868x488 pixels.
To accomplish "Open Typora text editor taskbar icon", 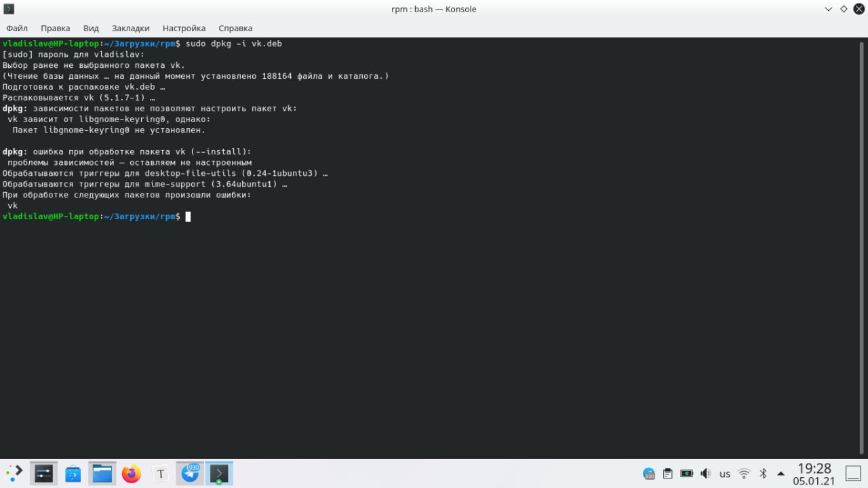I will (x=160, y=473).
